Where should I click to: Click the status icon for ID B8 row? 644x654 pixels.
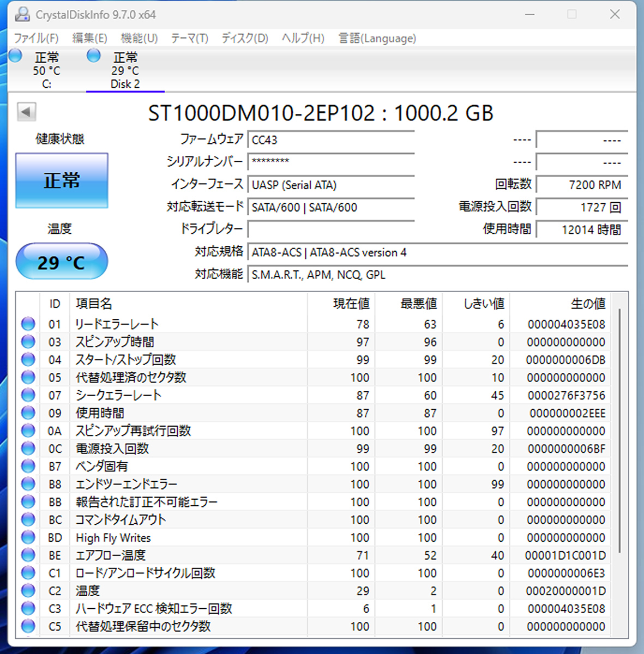point(28,484)
